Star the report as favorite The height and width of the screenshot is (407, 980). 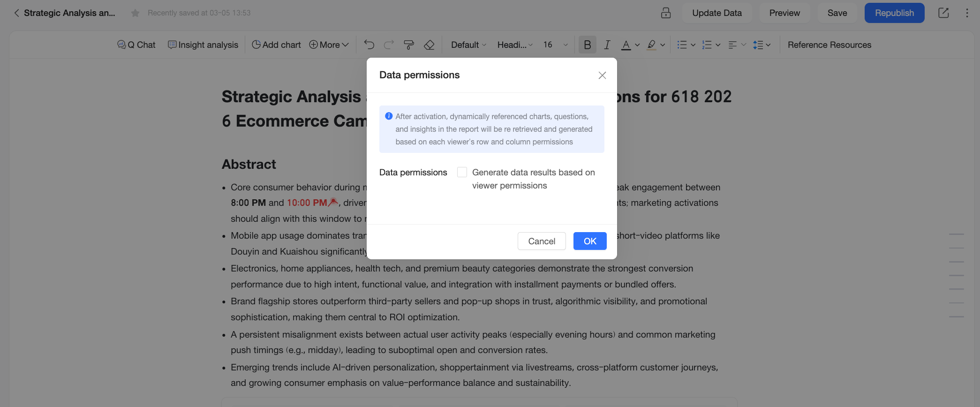136,13
